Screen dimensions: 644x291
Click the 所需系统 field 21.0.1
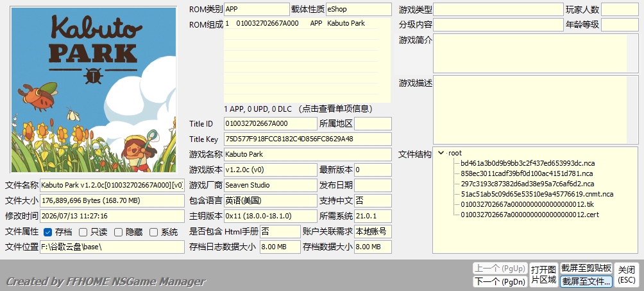pos(373,216)
